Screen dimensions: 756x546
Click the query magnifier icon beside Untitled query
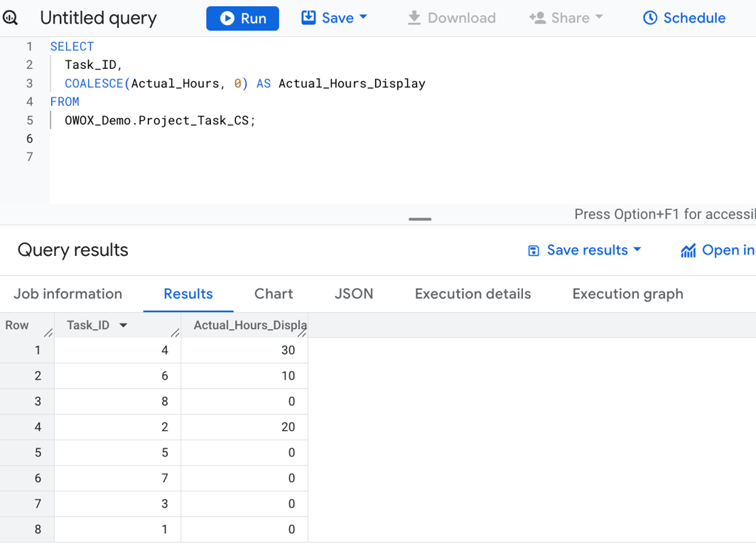click(x=10, y=18)
